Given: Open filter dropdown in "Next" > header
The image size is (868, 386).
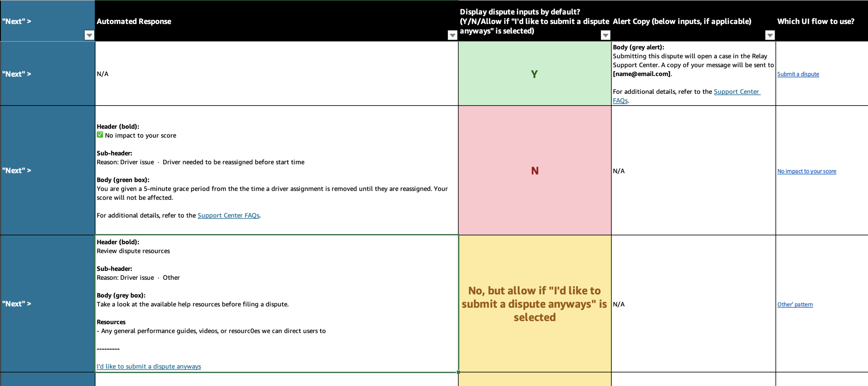Looking at the screenshot, I should click(89, 35).
